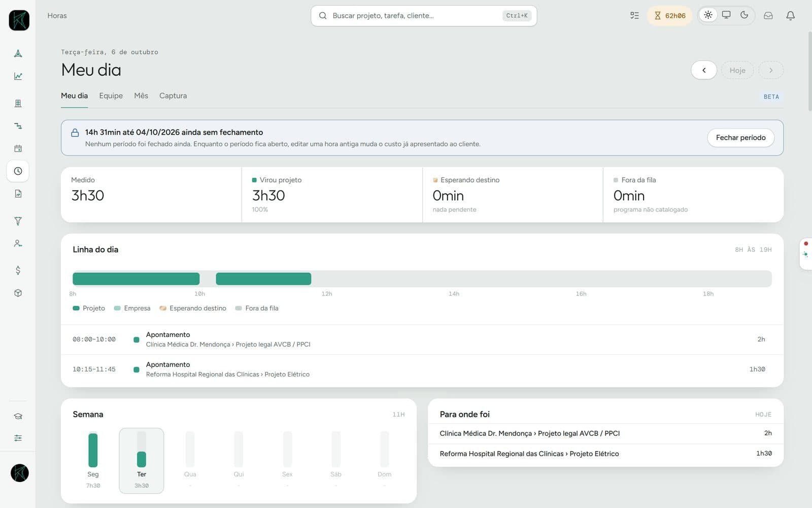Open the sliders settings icon in sidebar

click(18, 438)
